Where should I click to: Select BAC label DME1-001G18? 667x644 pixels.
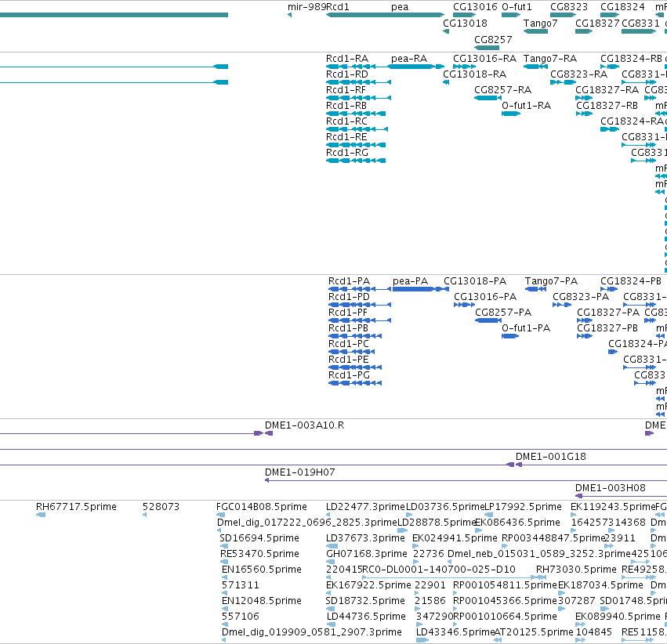tap(550, 457)
